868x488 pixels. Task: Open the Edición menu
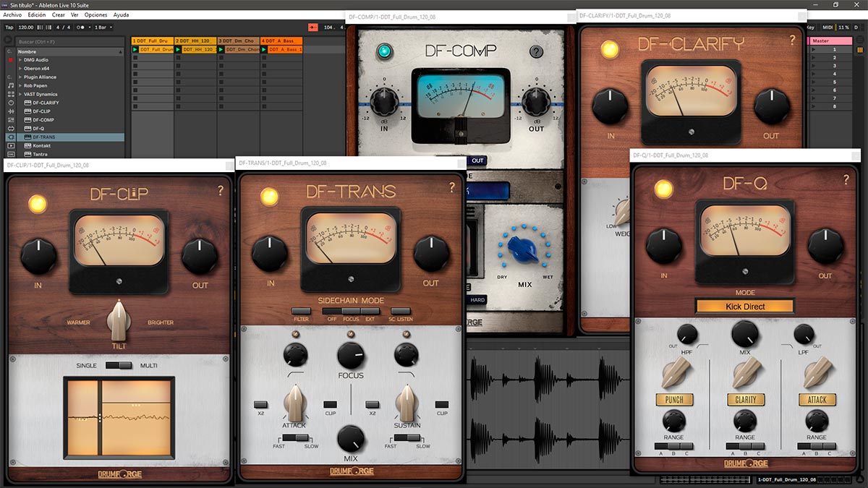(x=36, y=14)
